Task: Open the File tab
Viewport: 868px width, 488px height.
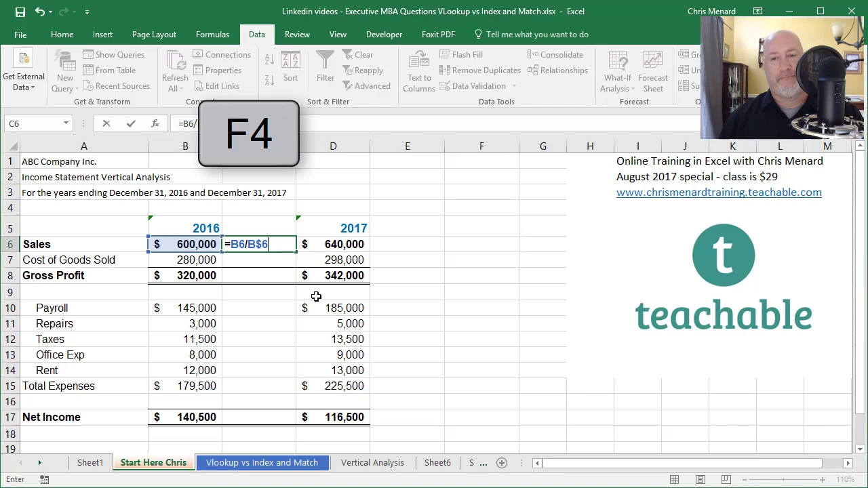Action: click(x=20, y=35)
